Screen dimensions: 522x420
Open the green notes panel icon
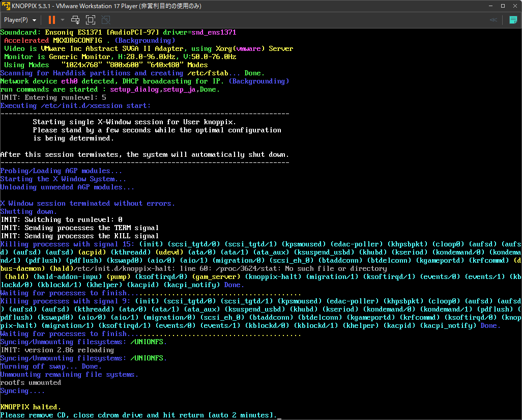pos(513,20)
